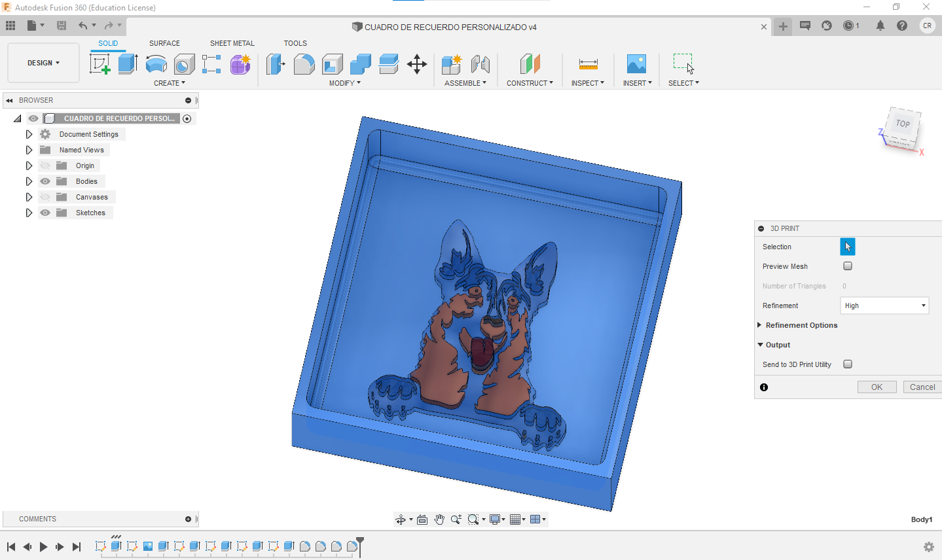This screenshot has height=560, width=942.
Task: Open the CONSTRUCT menu
Action: [x=530, y=83]
